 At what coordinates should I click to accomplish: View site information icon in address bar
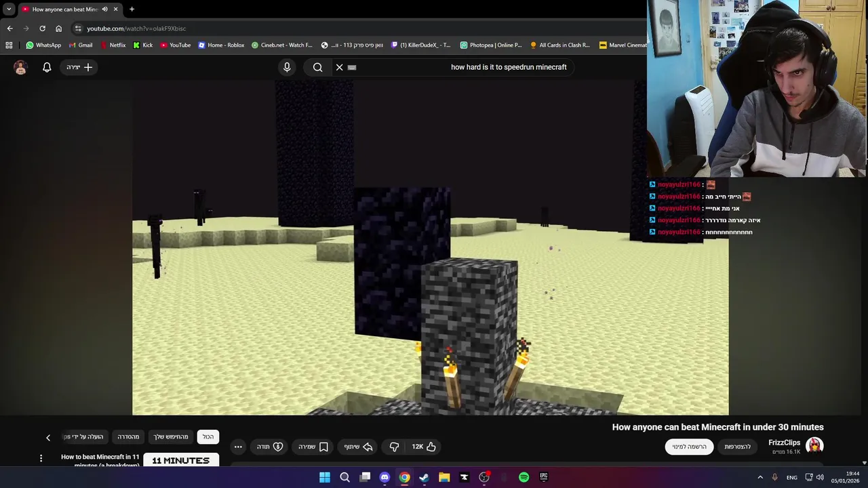tap(78, 28)
